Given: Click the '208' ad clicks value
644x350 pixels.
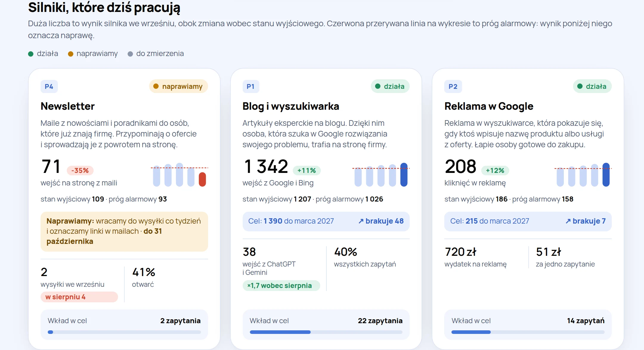Looking at the screenshot, I should click(x=461, y=166).
